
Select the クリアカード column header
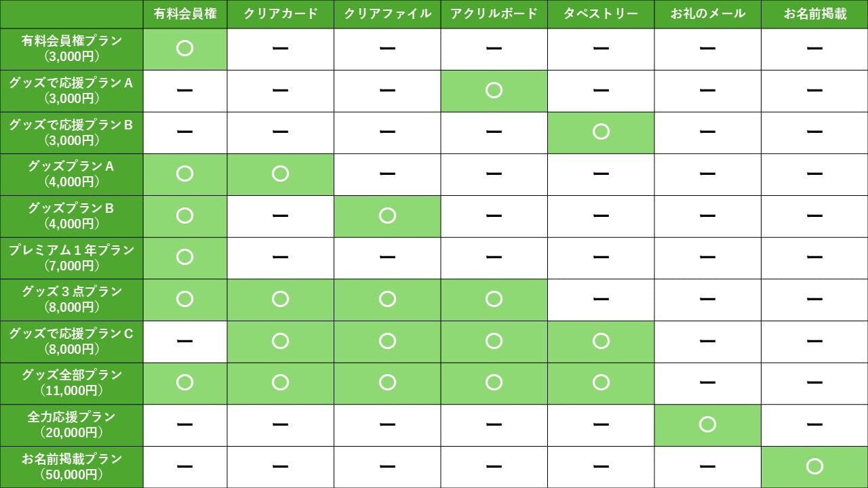pyautogui.click(x=280, y=14)
